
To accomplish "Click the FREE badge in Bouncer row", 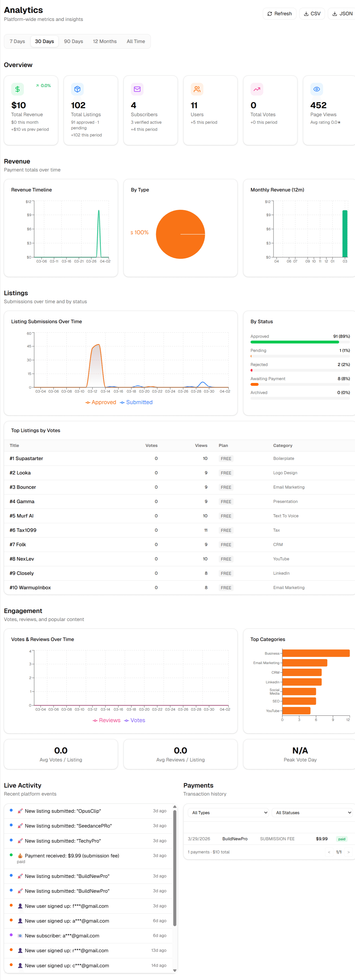I will coord(226,487).
